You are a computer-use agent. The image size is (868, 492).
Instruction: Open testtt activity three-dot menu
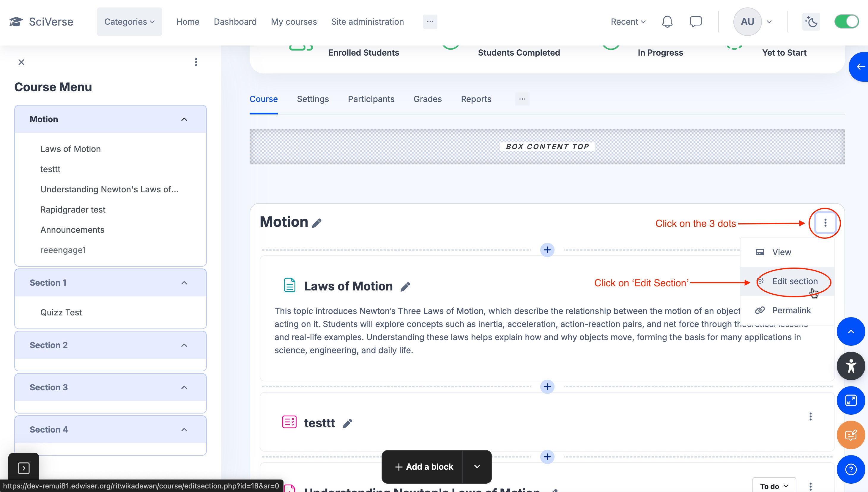tap(810, 416)
